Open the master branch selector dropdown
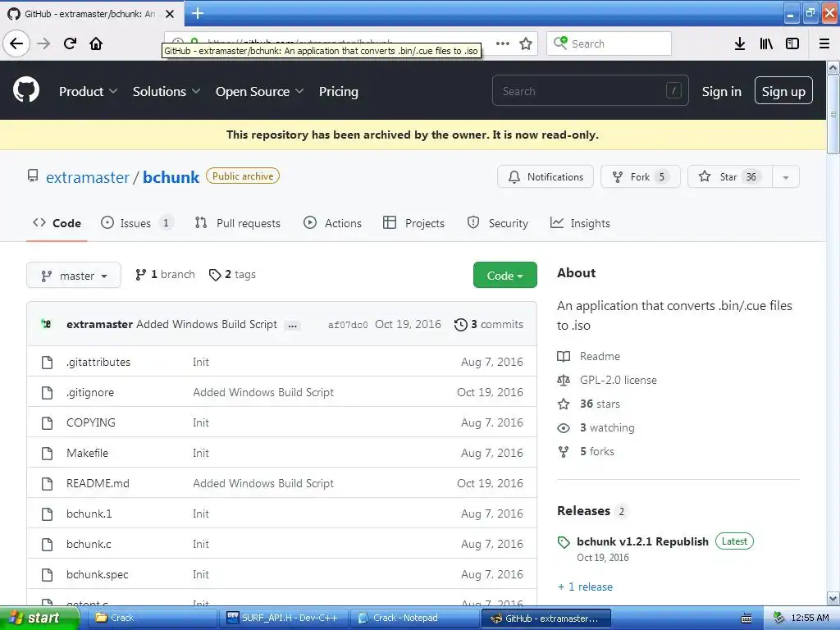Viewport: 840px width, 630px height. [x=74, y=276]
